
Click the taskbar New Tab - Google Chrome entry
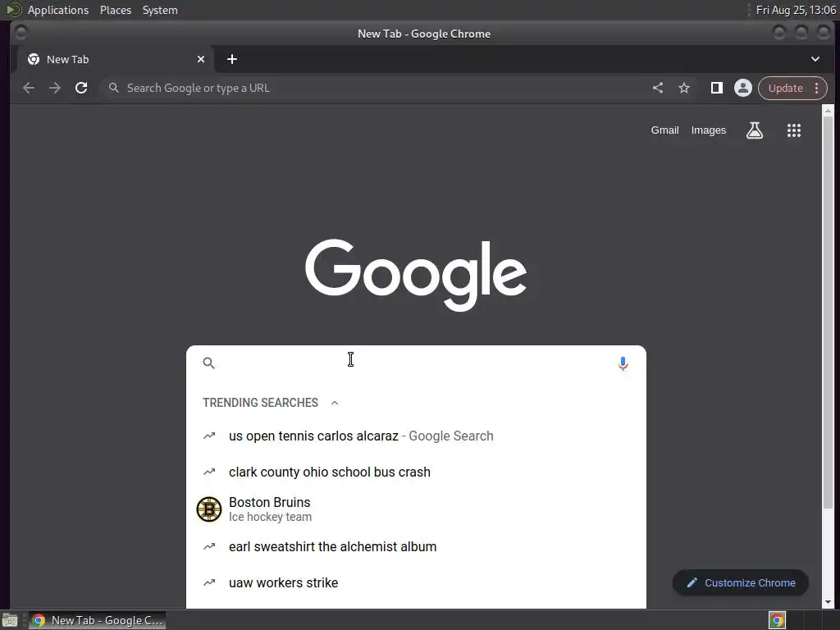pos(97,620)
